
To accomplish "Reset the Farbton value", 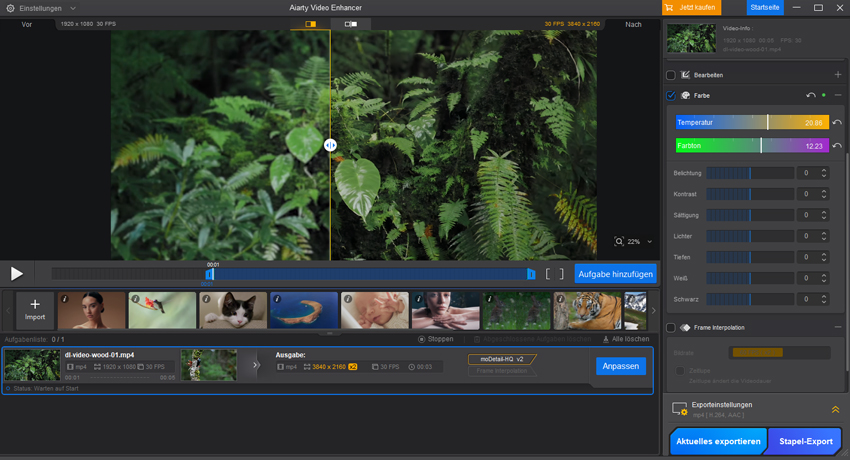I will pos(837,146).
